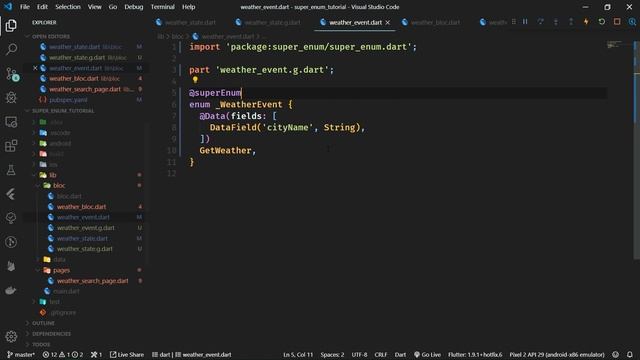The height and width of the screenshot is (360, 640).
Task: Open the Debug menu
Action: click(x=133, y=7)
